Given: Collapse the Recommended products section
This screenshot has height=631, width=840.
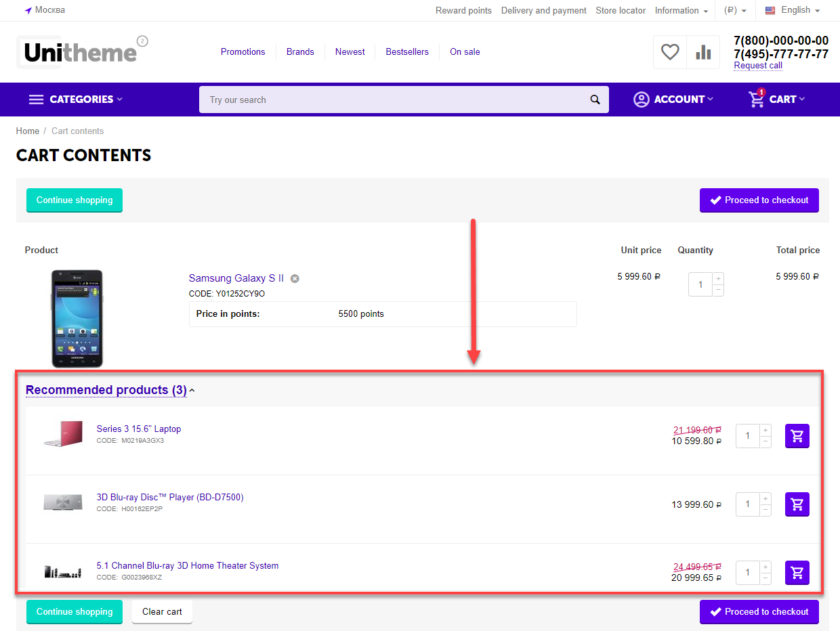Looking at the screenshot, I should click(110, 390).
